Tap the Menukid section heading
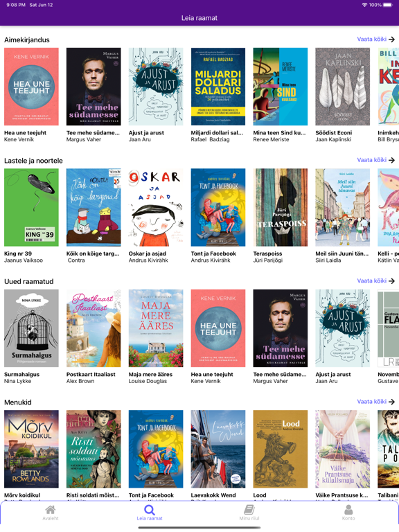 pyautogui.click(x=17, y=402)
